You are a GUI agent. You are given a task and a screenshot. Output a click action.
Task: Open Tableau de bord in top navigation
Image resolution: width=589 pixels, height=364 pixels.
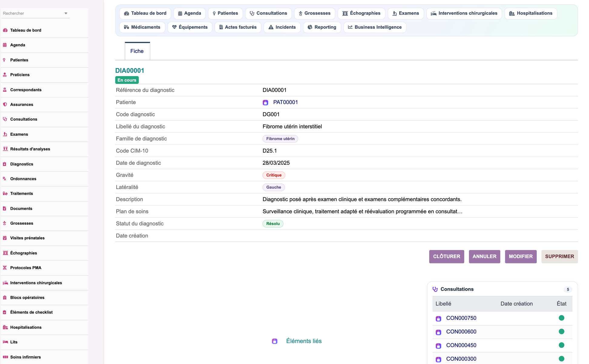click(x=145, y=13)
